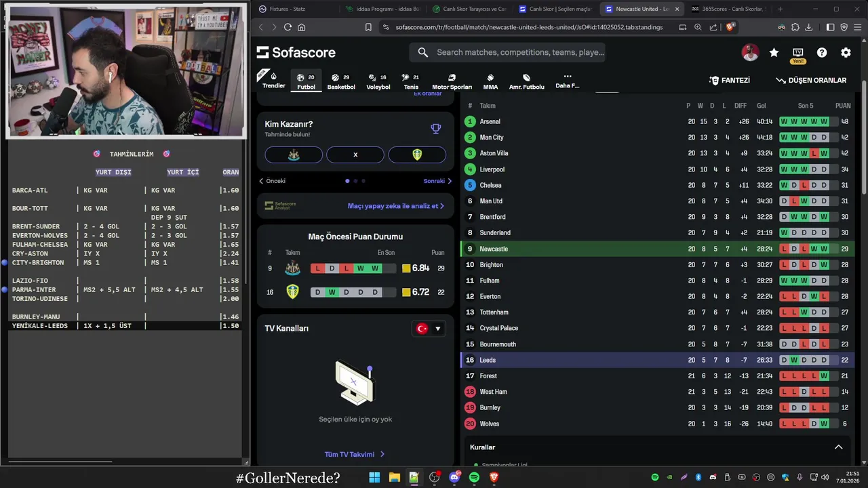Open the DÜŞEN ORANLAR link
Viewport: 868px width, 488px height.
pos(811,80)
